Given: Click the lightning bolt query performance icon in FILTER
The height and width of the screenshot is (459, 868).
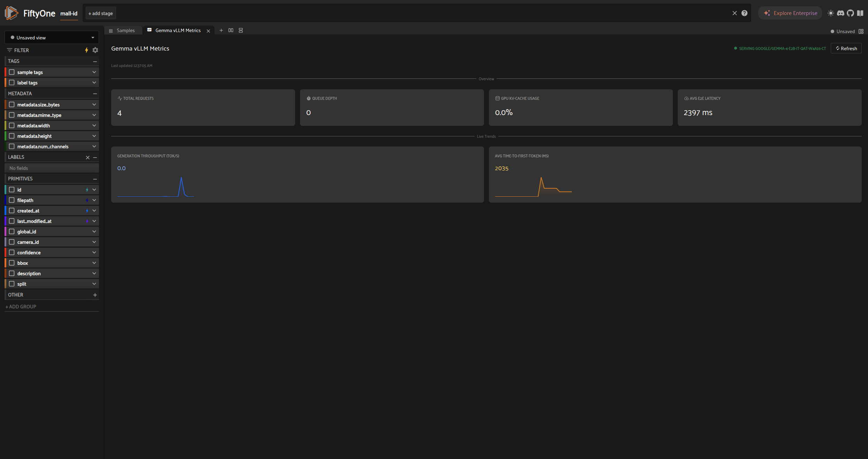Looking at the screenshot, I should tap(86, 50).
